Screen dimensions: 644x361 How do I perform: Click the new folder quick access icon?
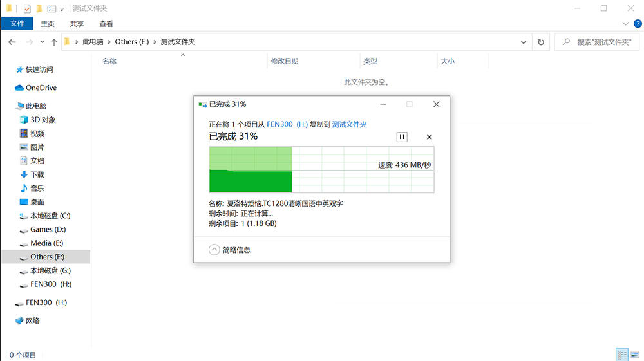(39, 8)
